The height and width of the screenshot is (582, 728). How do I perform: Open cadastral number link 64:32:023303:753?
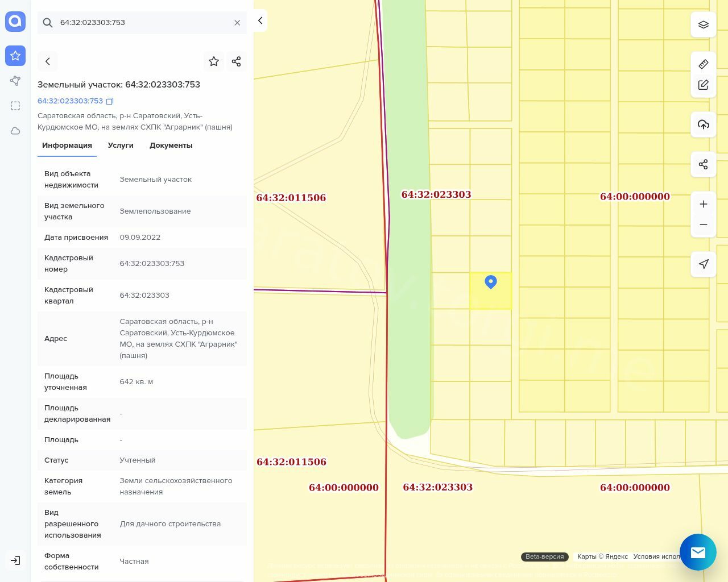[70, 101]
